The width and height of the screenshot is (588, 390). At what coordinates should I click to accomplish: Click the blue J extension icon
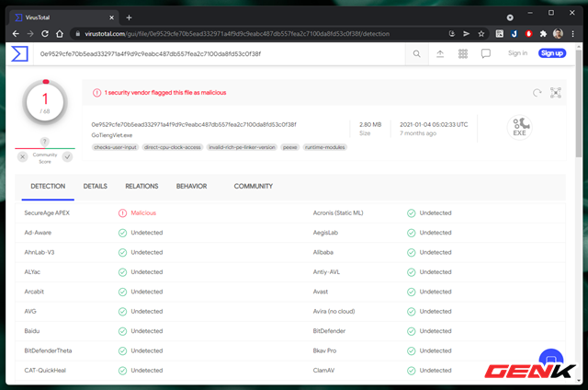click(514, 34)
